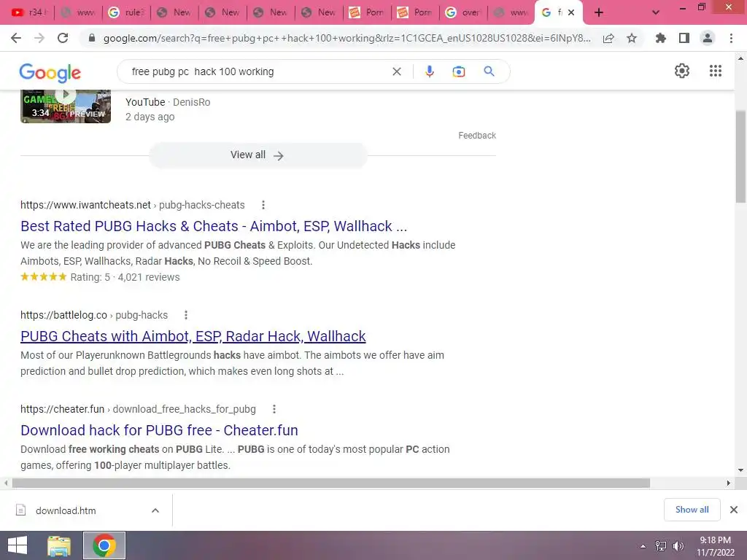Start voice search with microphone icon

click(429, 71)
